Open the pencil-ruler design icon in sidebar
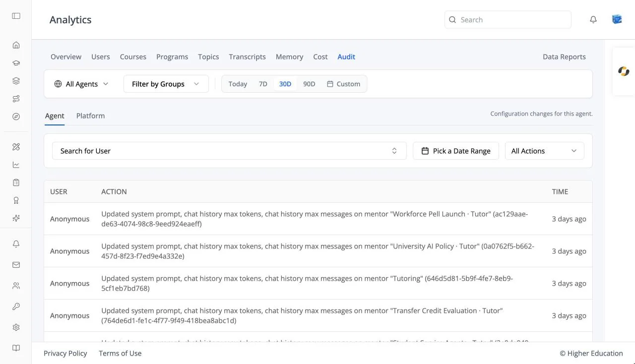Image resolution: width=635 pixels, height=364 pixels. [x=16, y=147]
